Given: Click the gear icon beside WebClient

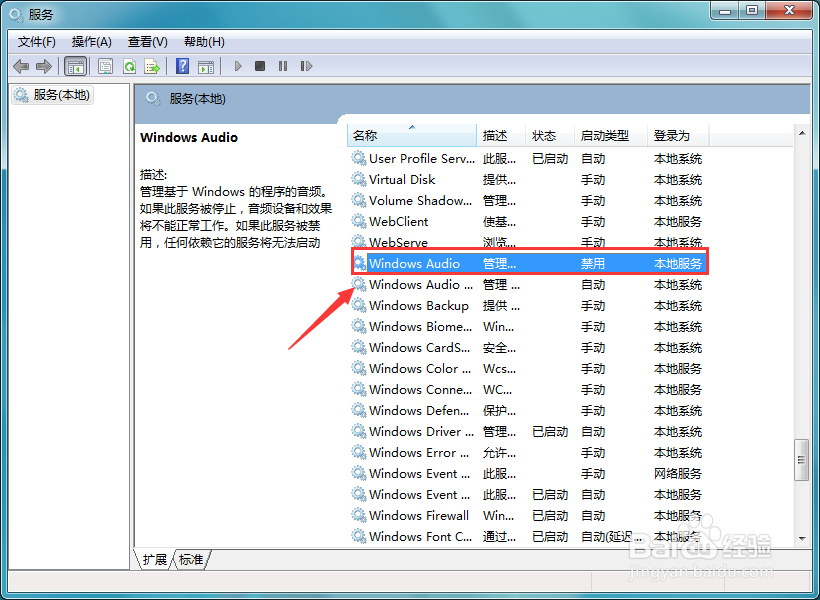Looking at the screenshot, I should pyautogui.click(x=358, y=221).
